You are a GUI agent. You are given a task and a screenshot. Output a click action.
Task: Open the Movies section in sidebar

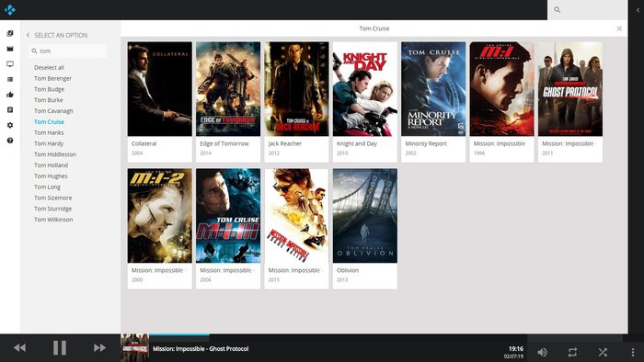10,49
